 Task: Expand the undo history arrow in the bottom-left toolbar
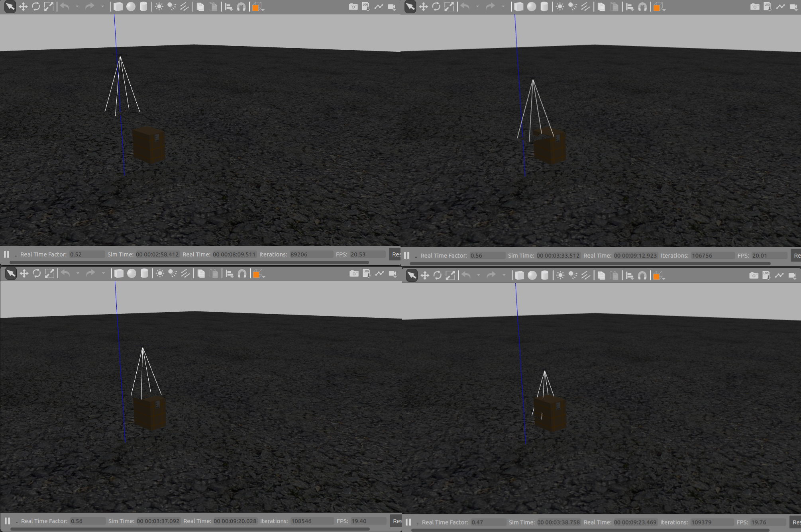pyautogui.click(x=78, y=273)
